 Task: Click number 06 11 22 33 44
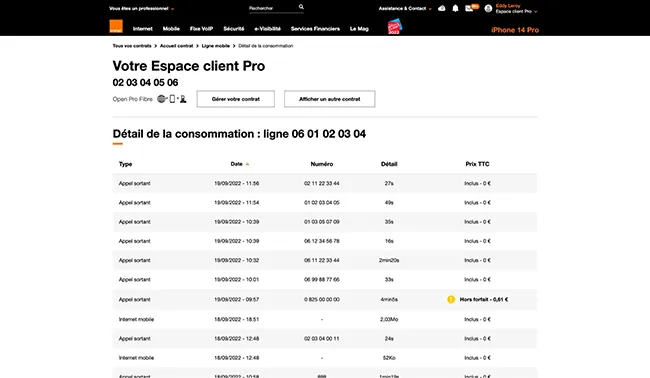point(322,260)
